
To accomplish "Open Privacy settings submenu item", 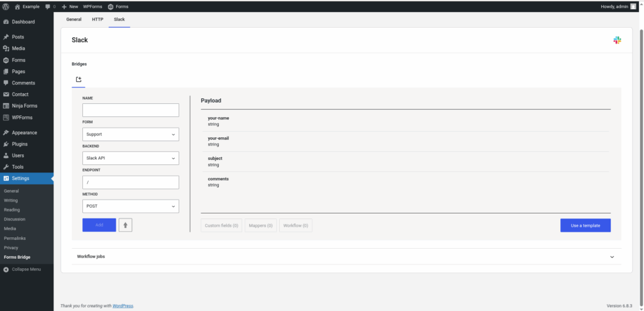I will (11, 247).
